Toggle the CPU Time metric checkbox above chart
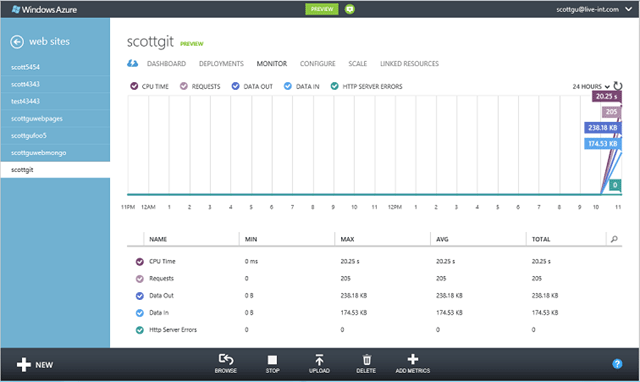The height and width of the screenshot is (382, 640). (x=134, y=86)
